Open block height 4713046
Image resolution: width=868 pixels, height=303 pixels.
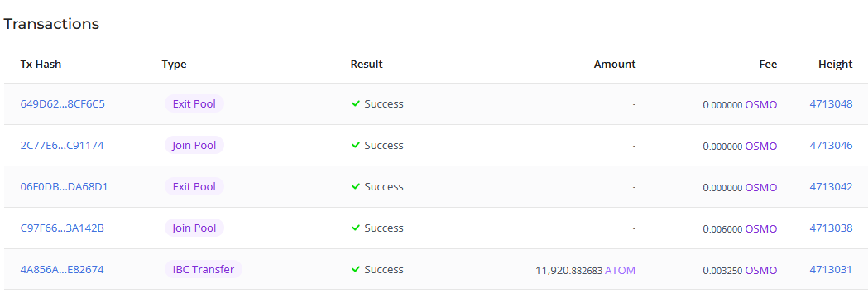point(831,145)
